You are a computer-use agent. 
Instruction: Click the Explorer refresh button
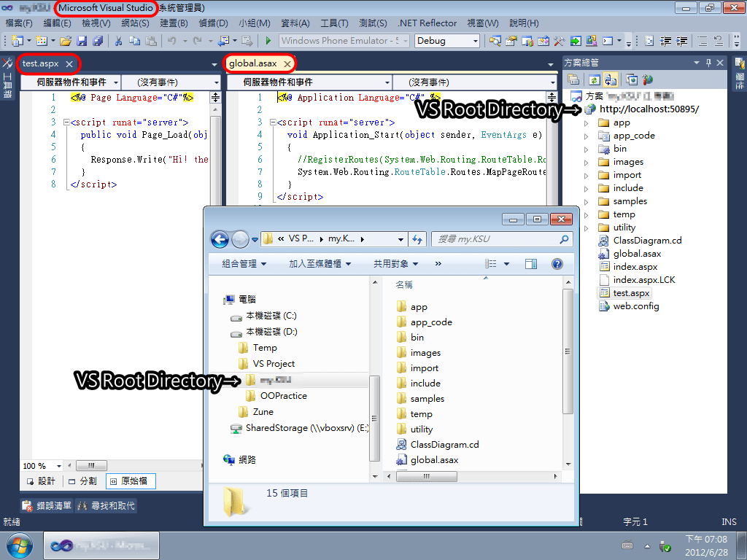(417, 239)
